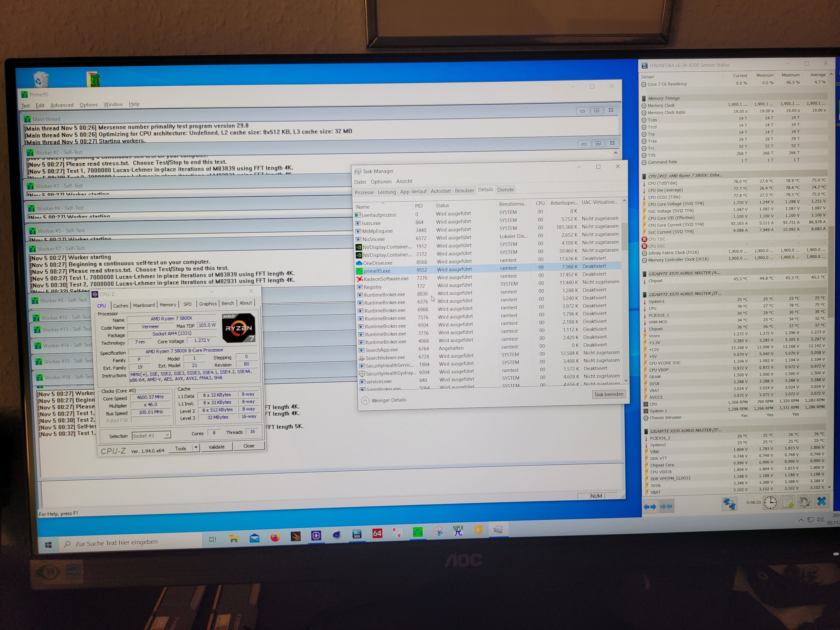
Task: Close HWiNFO sensors with blue X
Action: pos(821,501)
